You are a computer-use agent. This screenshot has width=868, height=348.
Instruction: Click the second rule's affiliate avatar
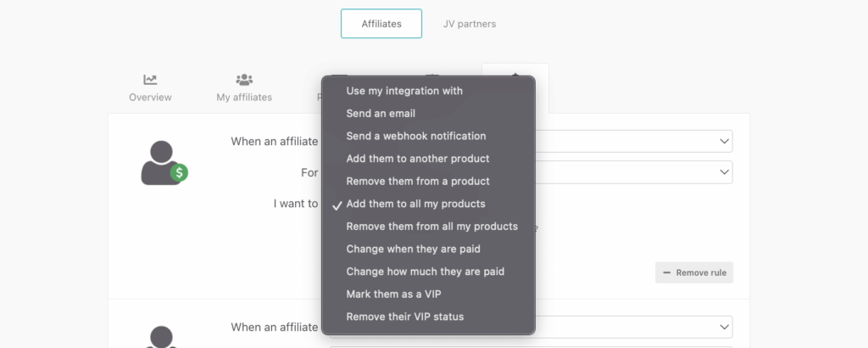161,336
